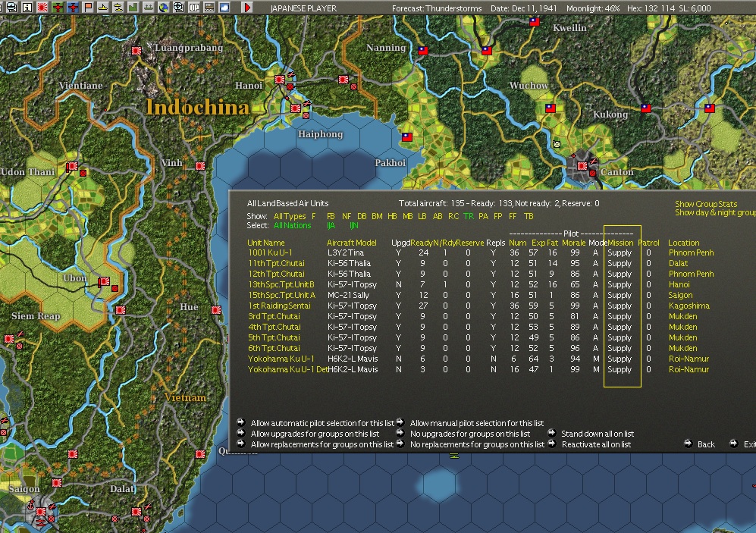
Task: Toggle the All Nations filter
Action: (293, 225)
